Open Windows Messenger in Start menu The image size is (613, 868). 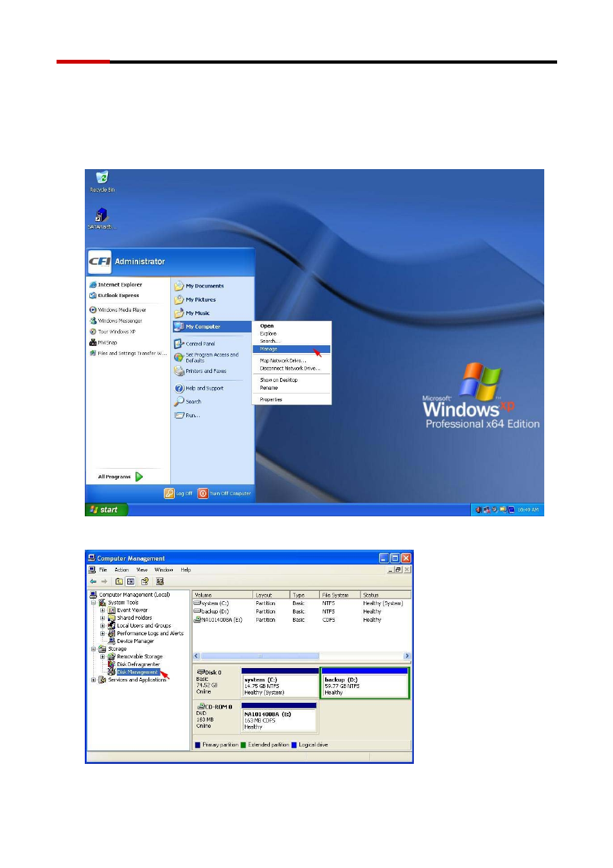point(116,321)
